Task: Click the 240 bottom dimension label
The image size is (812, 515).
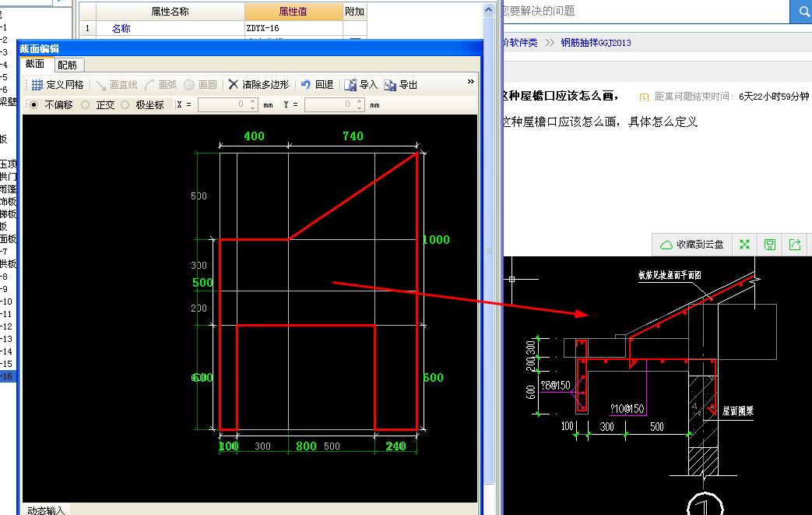Action: 395,446
